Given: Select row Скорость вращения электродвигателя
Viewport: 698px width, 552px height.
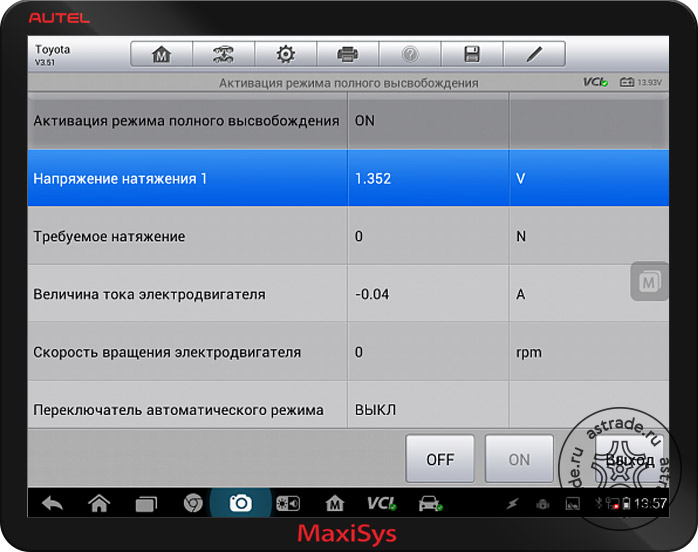Looking at the screenshot, I should pos(348,352).
